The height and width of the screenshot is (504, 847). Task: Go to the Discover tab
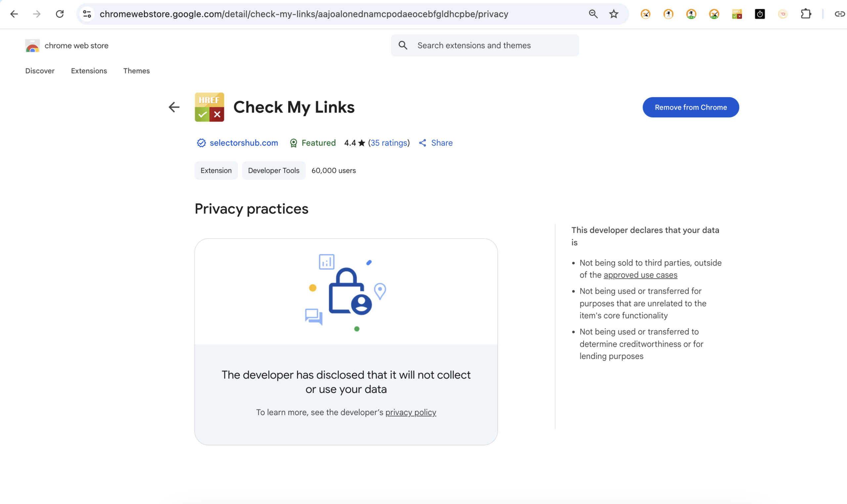pos(40,71)
